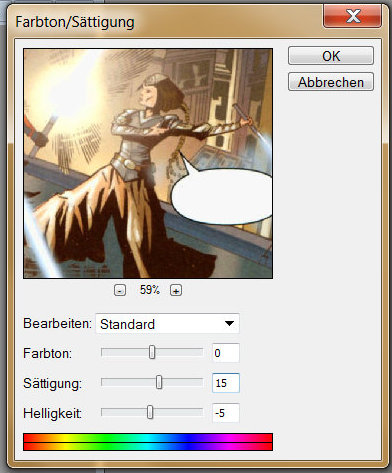Viewport: 392px width, 473px height.
Task: Focus the Helligkeit value field showing -5
Action: (226, 413)
